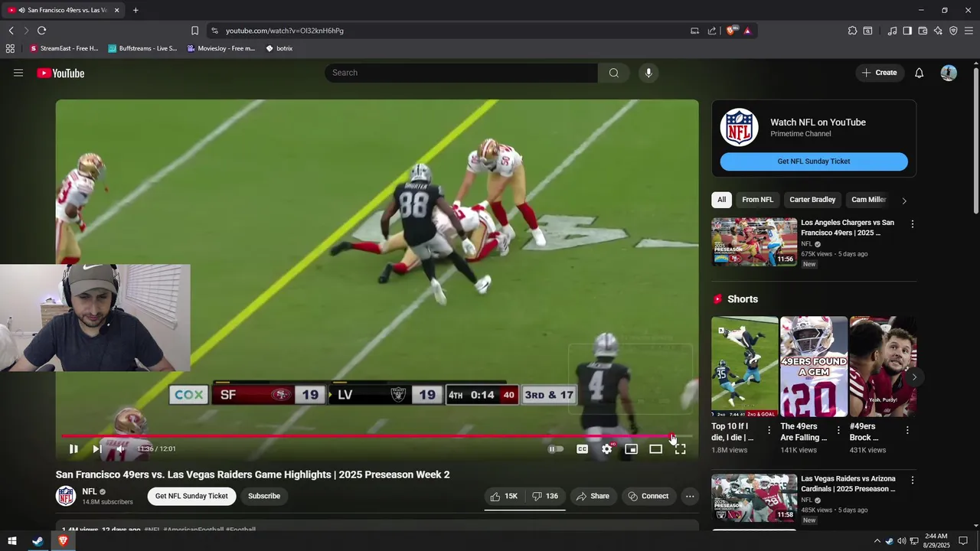Go to YouTube home via logo
980x551 pixels.
(x=60, y=73)
